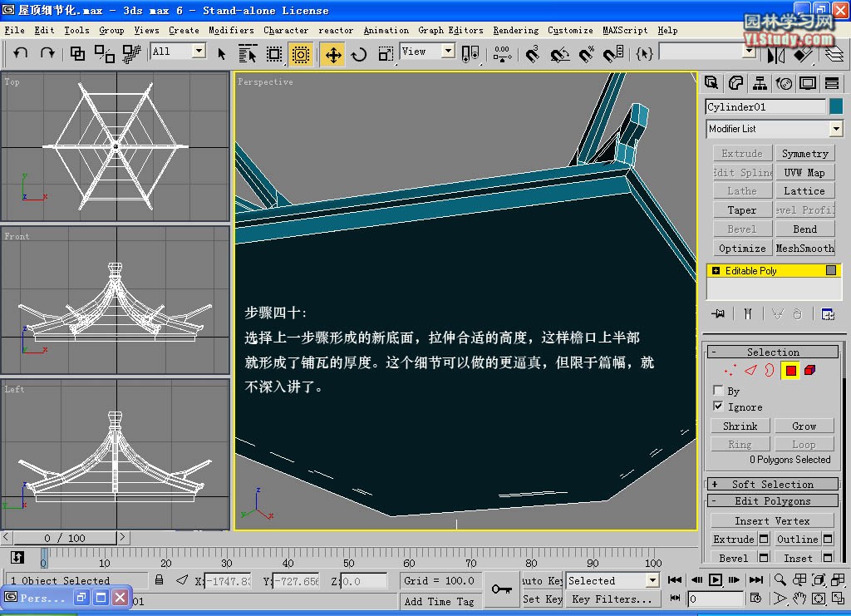Select the Move transform tool

point(332,54)
